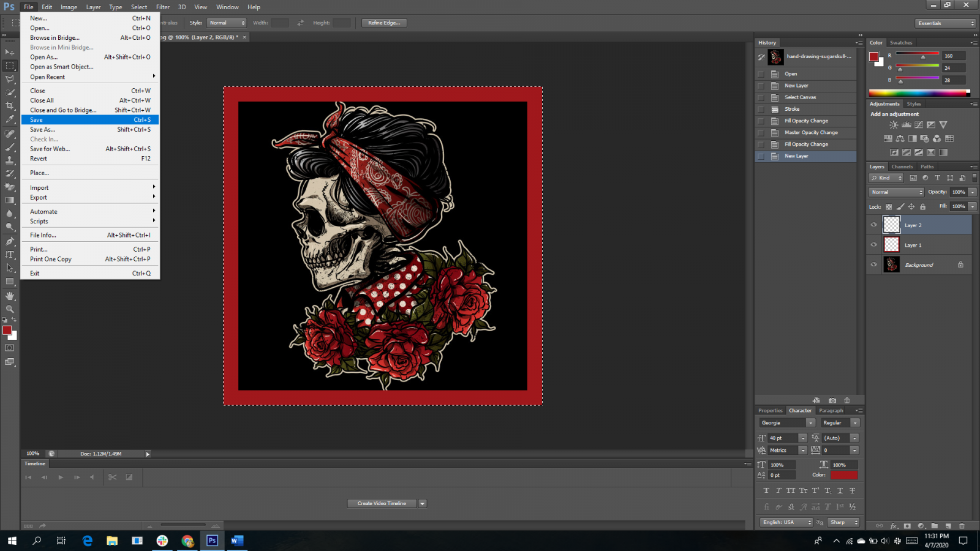Viewport: 980px width, 551px height.
Task: Switch to the Channels tab
Action: [x=902, y=167]
